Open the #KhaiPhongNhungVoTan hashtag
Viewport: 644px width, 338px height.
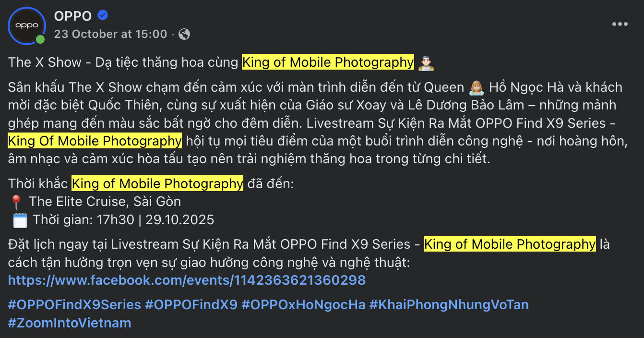(449, 305)
